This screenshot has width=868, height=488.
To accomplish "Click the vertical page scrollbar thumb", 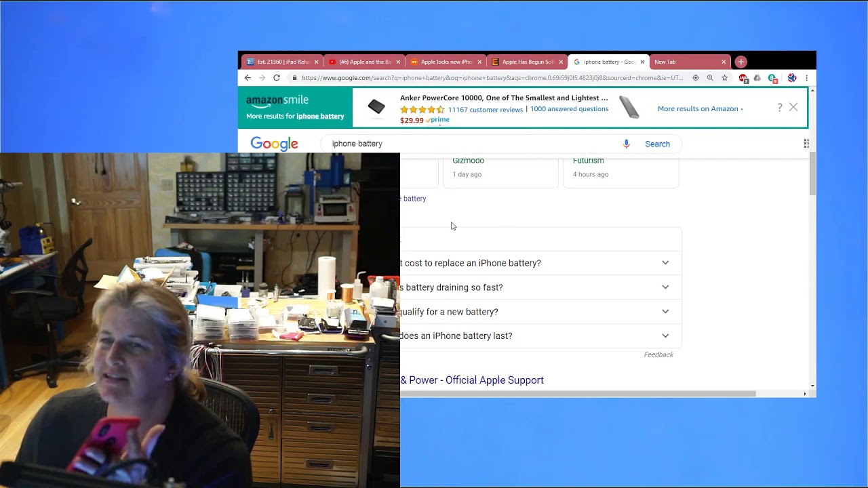I will (812, 174).
